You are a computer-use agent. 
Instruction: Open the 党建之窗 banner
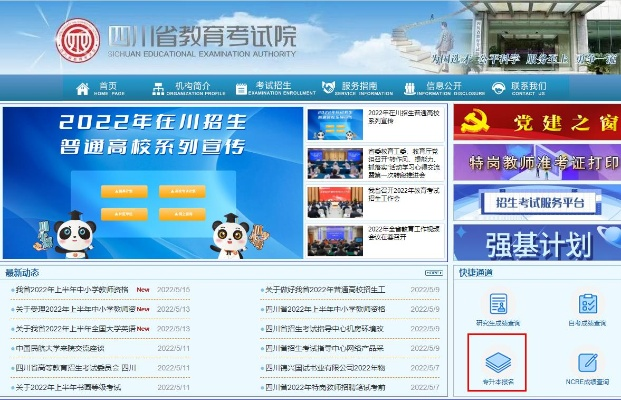[x=536, y=122]
